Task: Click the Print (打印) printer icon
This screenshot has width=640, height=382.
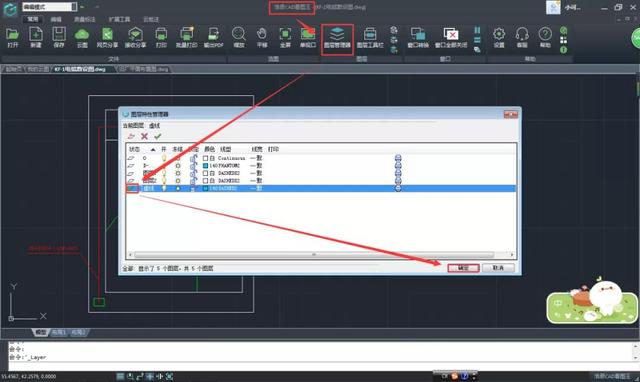Action: (161, 38)
